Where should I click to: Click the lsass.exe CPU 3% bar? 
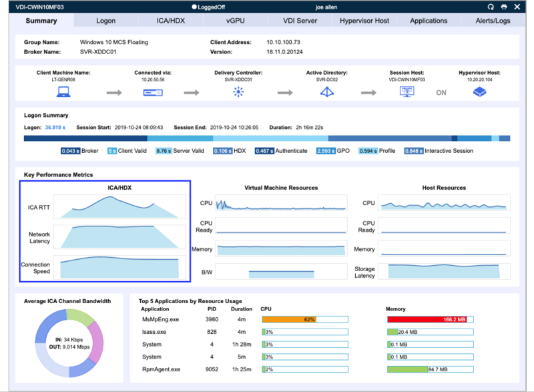[305, 332]
